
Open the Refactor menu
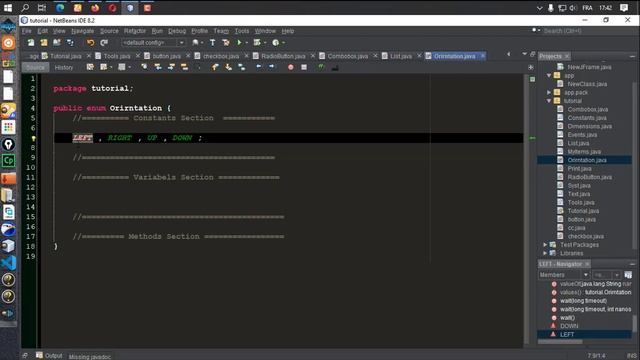coord(135,31)
